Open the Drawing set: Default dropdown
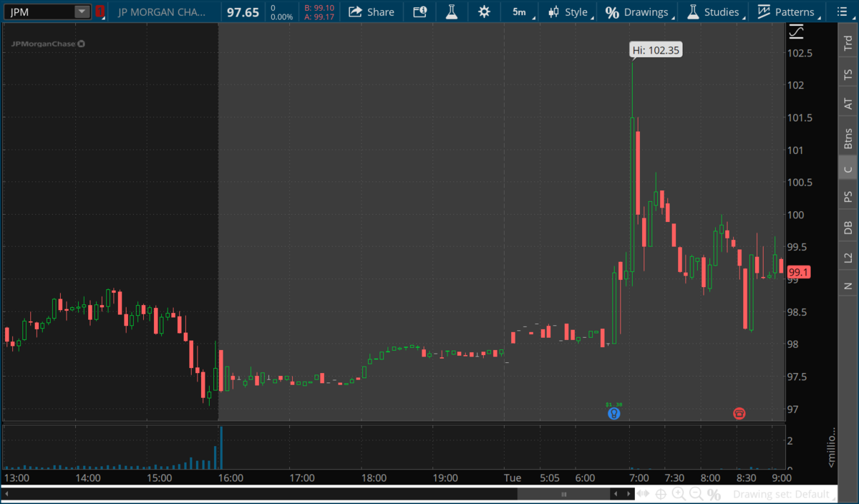Screen dimensions: 859x504 click(785, 494)
